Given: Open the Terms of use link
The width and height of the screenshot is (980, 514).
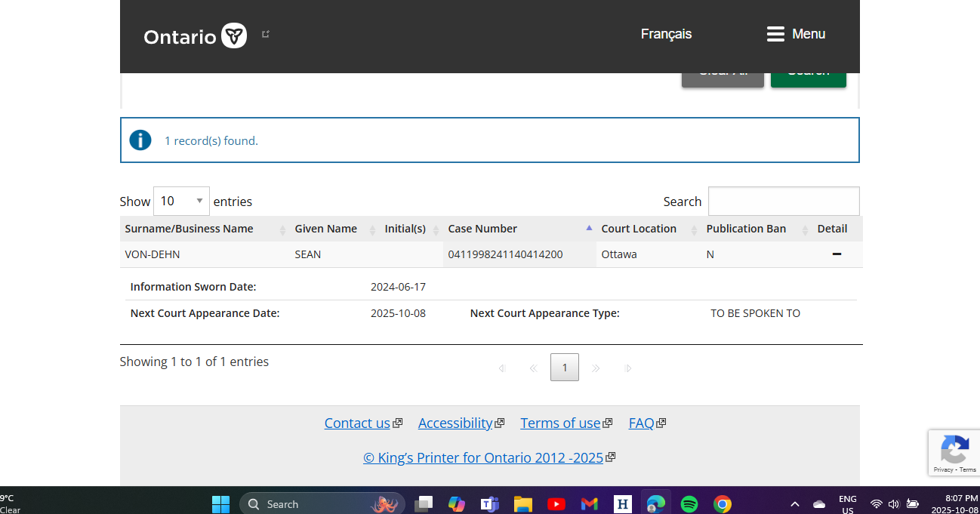Looking at the screenshot, I should (x=560, y=423).
